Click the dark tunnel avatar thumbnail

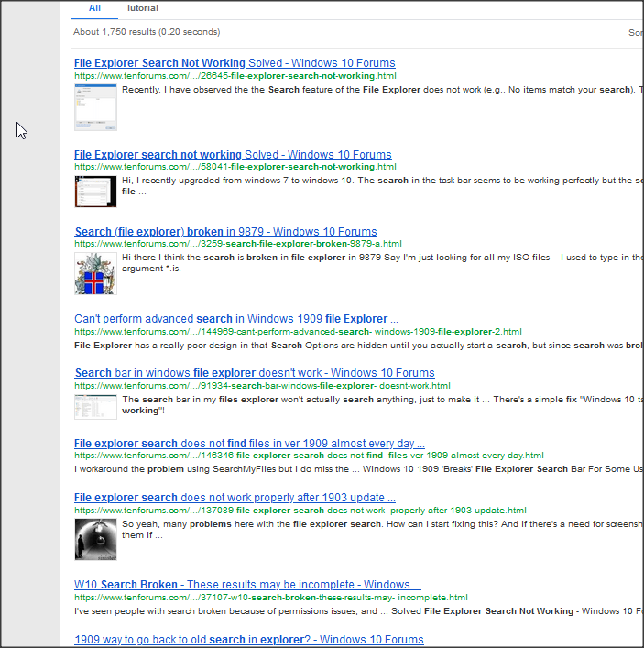point(95,540)
